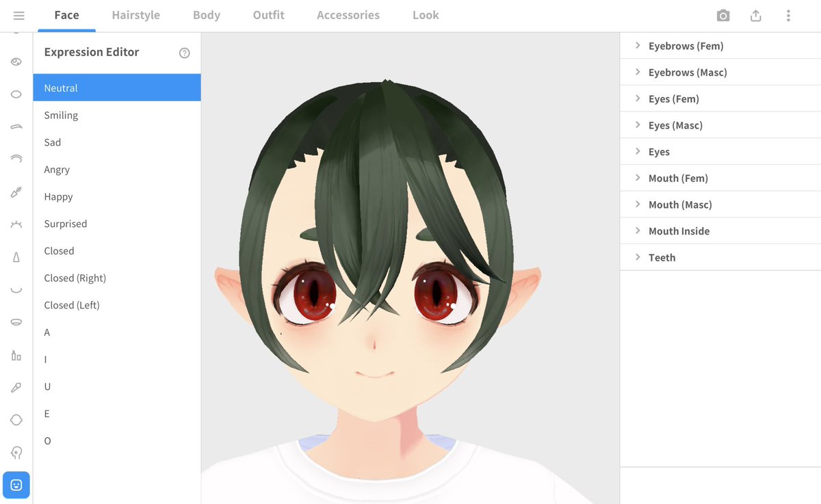Open the Expression Editor help icon
Image resolution: width=821 pixels, height=504 pixels.
[185, 53]
